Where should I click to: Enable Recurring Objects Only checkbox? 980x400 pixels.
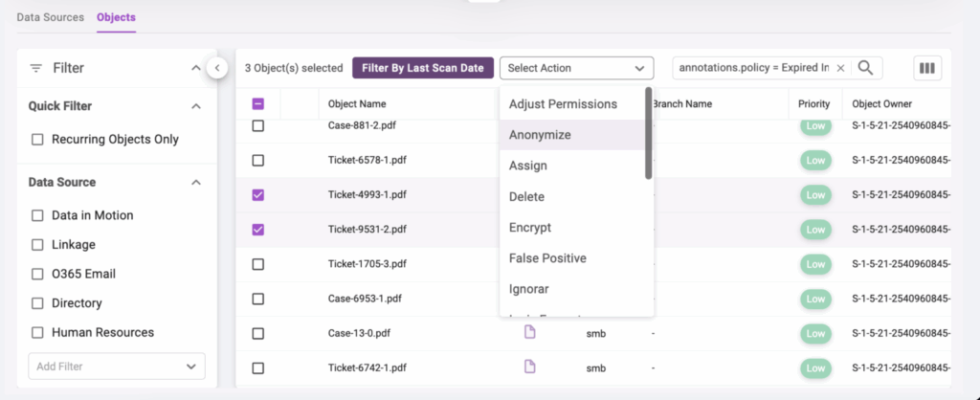point(38,140)
